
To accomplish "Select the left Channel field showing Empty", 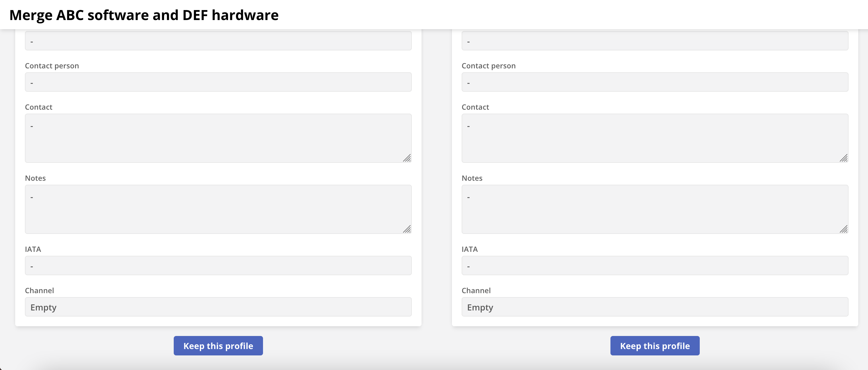I will (218, 307).
